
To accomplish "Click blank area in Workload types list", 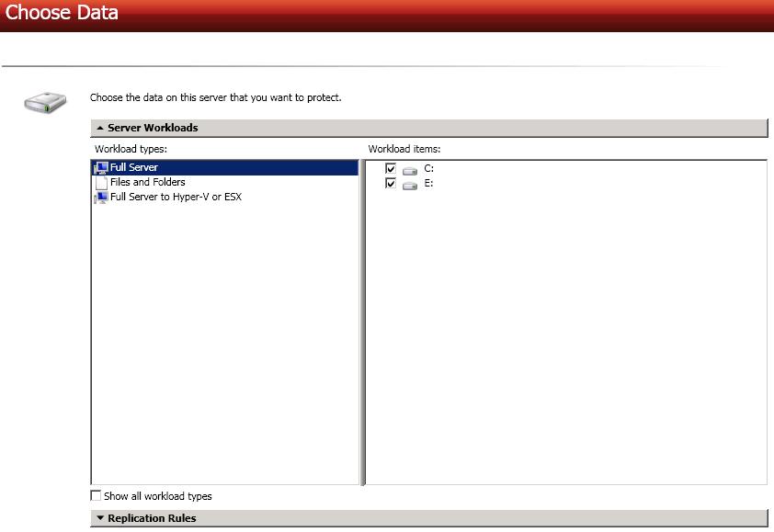I will point(225,349).
